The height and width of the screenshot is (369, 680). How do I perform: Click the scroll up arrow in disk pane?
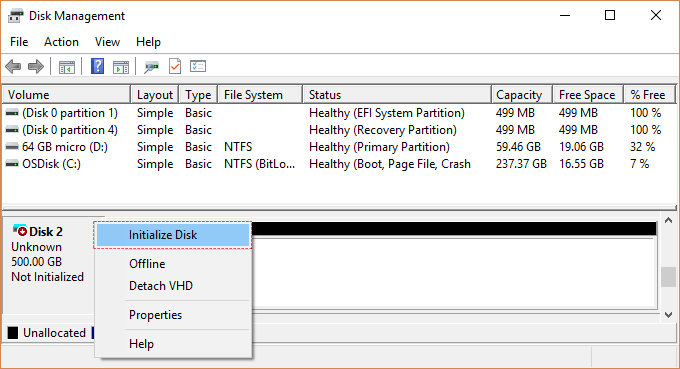click(668, 221)
